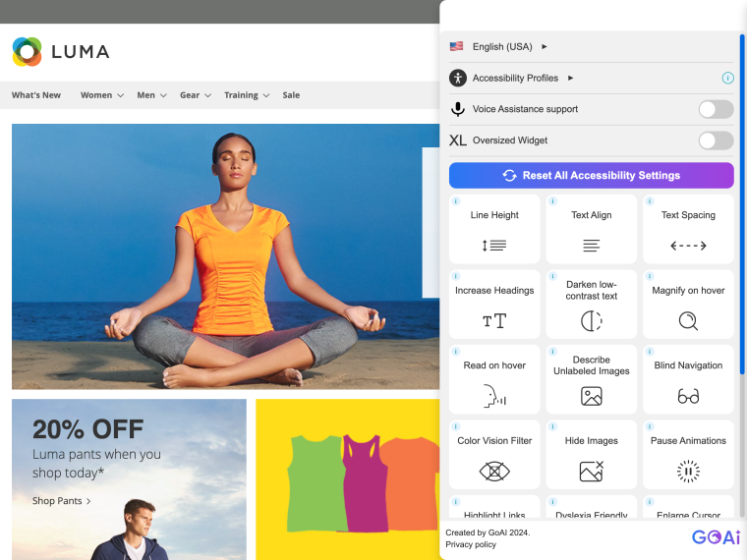Open the Gear menu chevron
The image size is (747, 560).
pos(207,95)
